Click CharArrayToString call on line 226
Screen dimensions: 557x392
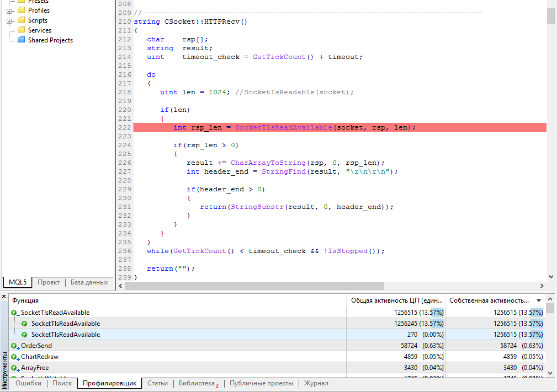click(x=268, y=163)
